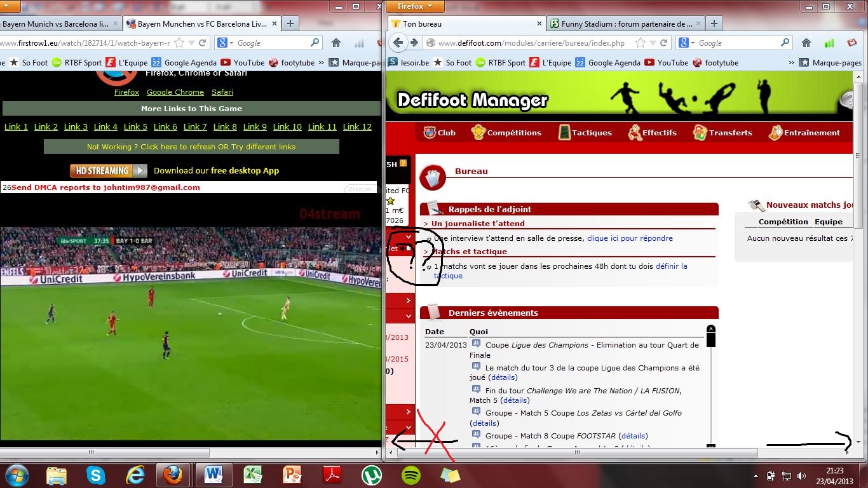Open the Effectifs players icon
The width and height of the screenshot is (868, 488).
tap(634, 133)
